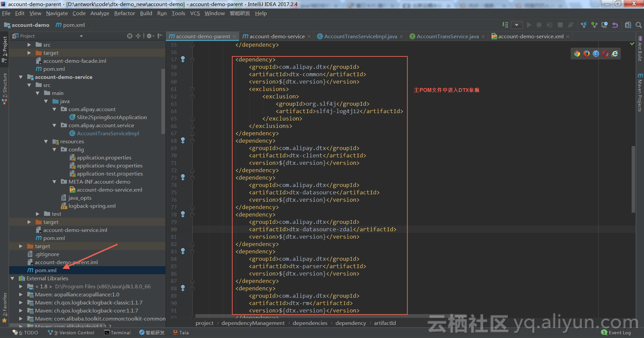Open the Terminal tool window
644x338 pixels.
pos(117,332)
